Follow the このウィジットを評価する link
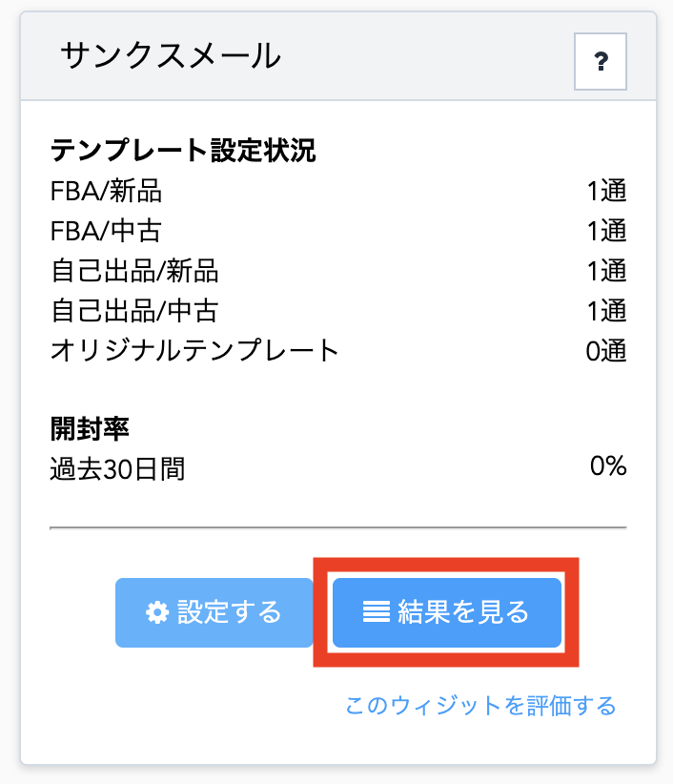673x784 pixels. pos(480,706)
